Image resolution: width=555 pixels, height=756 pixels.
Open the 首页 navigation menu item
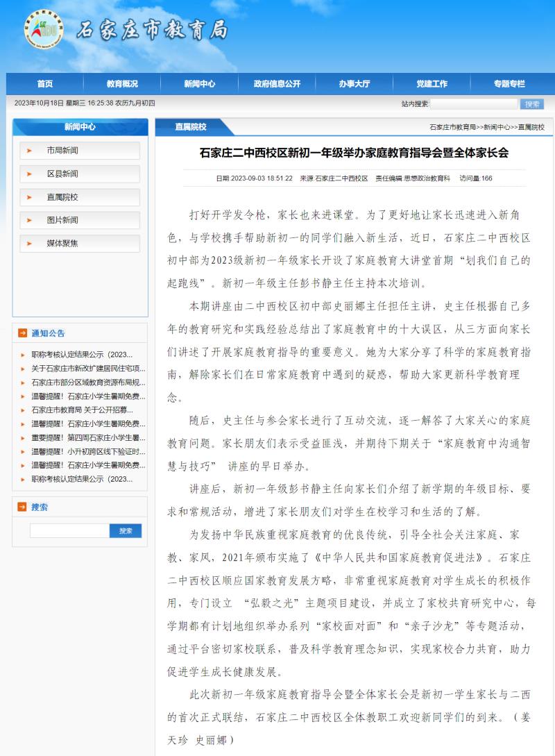[x=45, y=84]
